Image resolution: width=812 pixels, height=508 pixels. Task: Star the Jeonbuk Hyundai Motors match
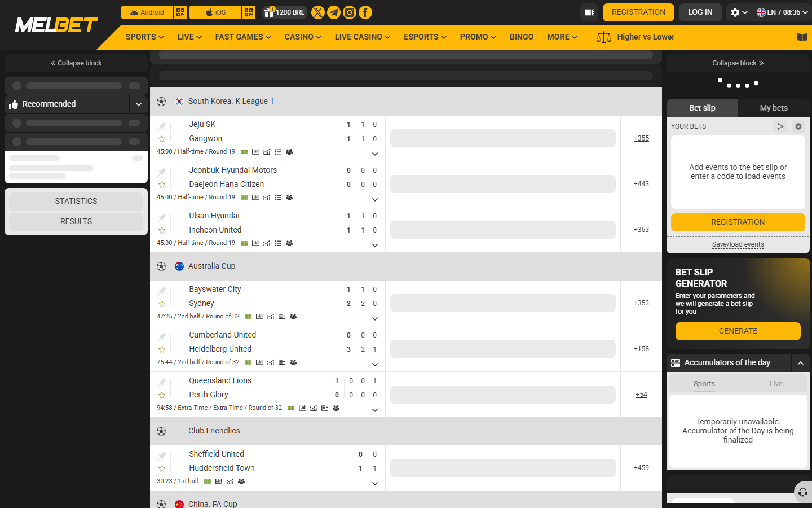tap(162, 185)
